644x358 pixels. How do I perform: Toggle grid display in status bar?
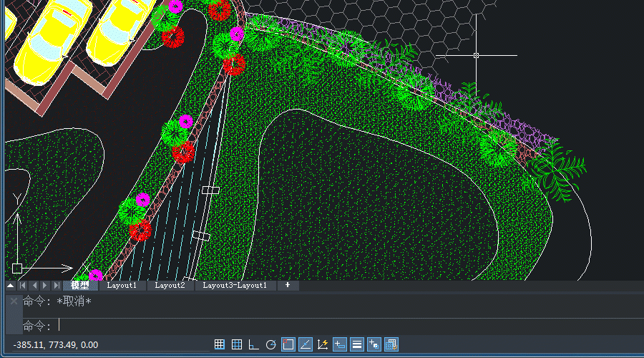237,344
